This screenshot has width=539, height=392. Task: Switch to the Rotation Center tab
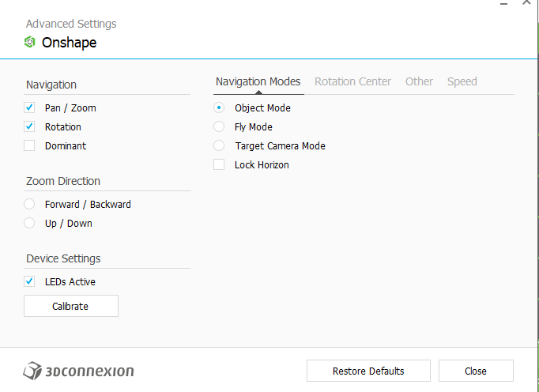click(x=352, y=82)
